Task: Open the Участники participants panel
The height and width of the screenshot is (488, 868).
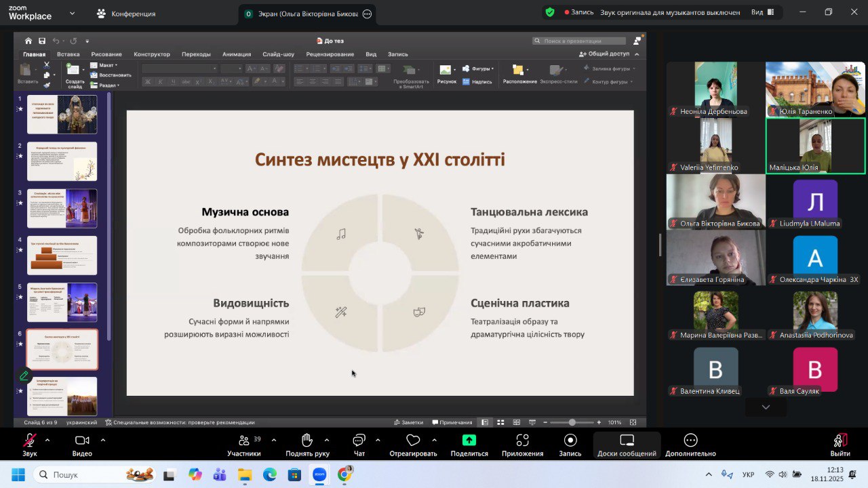Action: click(243, 441)
